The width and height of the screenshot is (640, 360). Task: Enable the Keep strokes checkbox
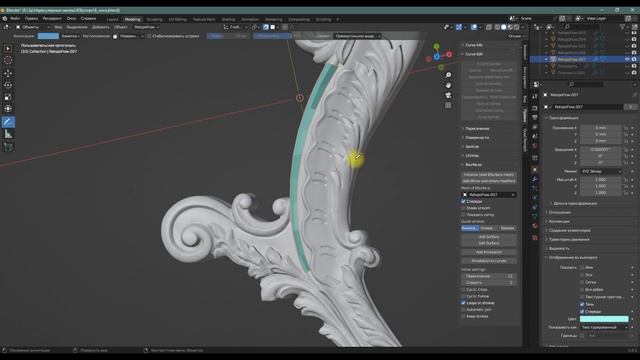click(463, 316)
